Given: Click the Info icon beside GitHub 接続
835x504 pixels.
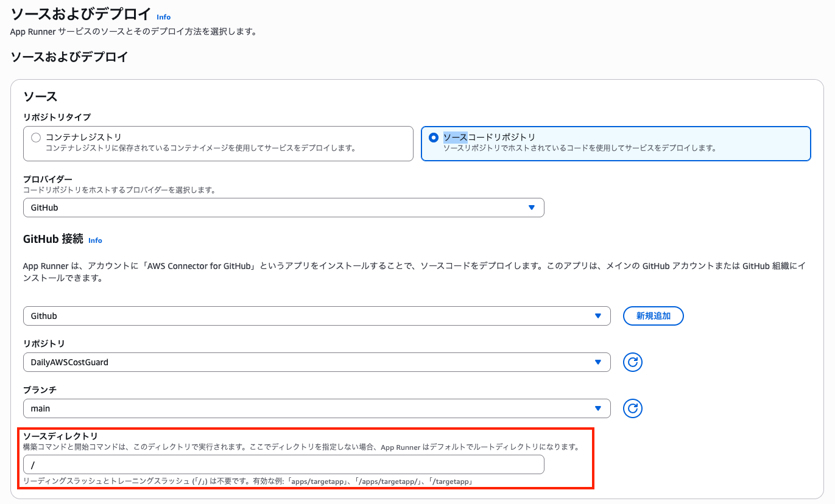Looking at the screenshot, I should click(95, 240).
